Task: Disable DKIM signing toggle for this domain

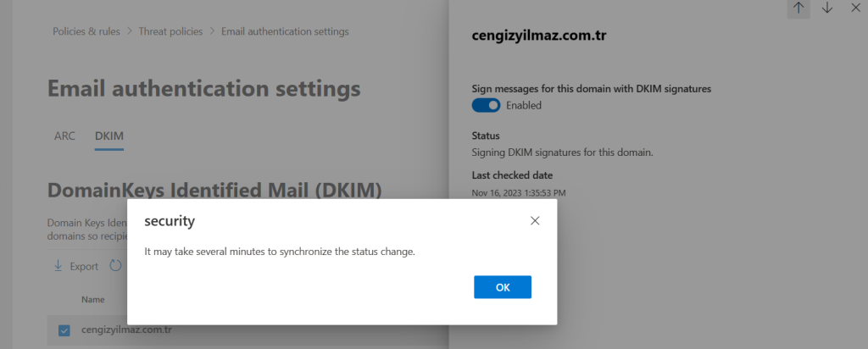Action: click(486, 106)
